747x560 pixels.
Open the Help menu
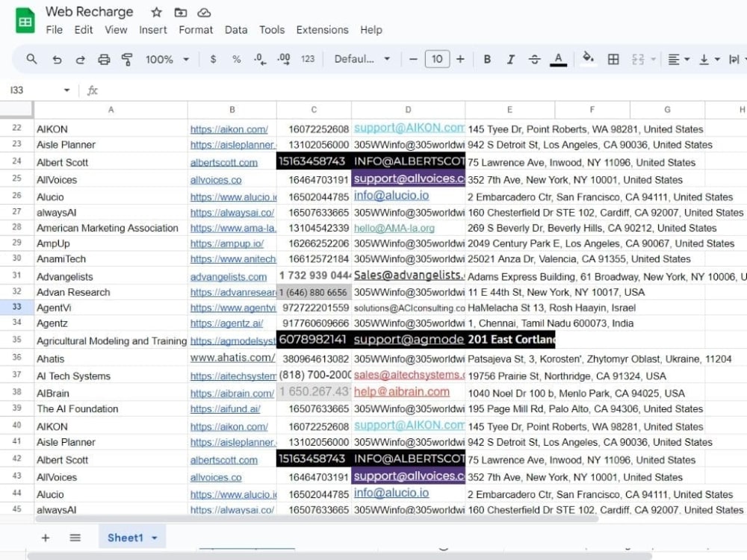click(x=371, y=30)
